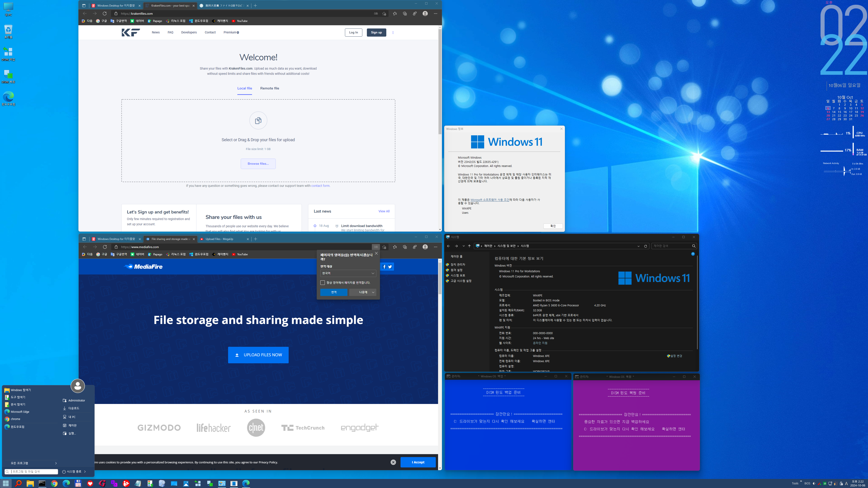Expand the Tools toolbar chevron on taskbar
This screenshot has width=868, height=488.
[x=801, y=481]
